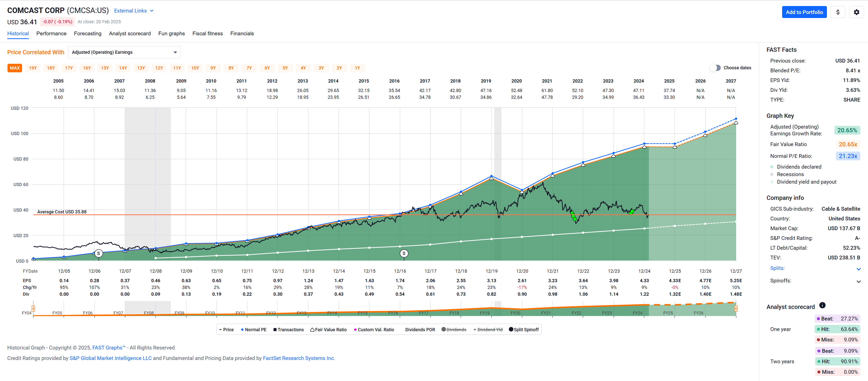
Task: Enable the struck-through Dividends legend item
Action: point(454,329)
